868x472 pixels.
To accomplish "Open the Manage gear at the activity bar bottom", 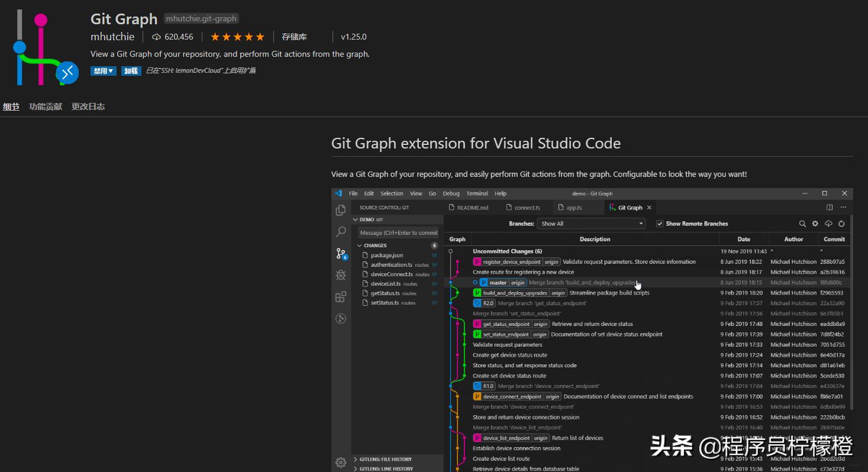I will (340, 463).
